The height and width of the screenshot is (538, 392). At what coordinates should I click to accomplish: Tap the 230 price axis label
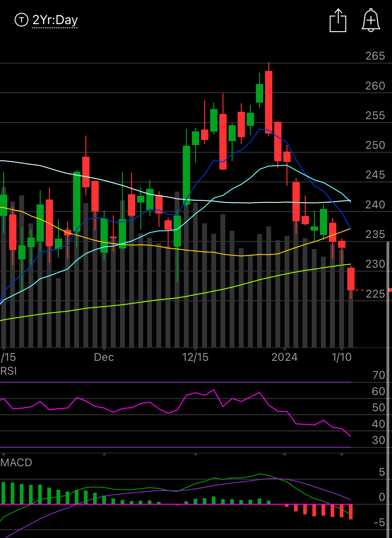[375, 264]
